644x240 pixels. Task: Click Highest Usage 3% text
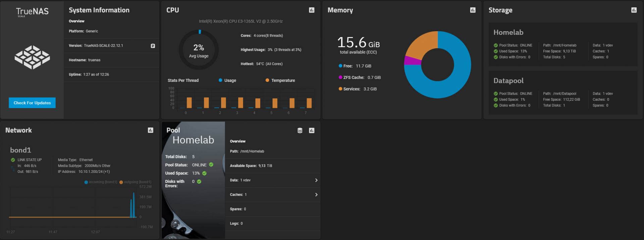click(x=271, y=50)
